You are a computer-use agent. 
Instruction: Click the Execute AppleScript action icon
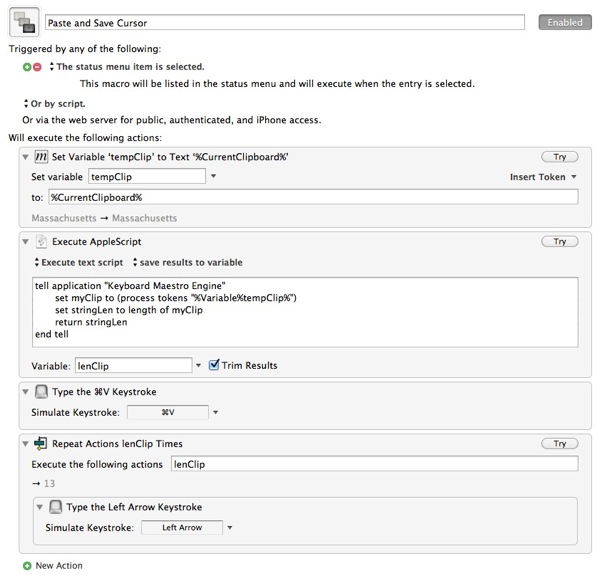[41, 241]
